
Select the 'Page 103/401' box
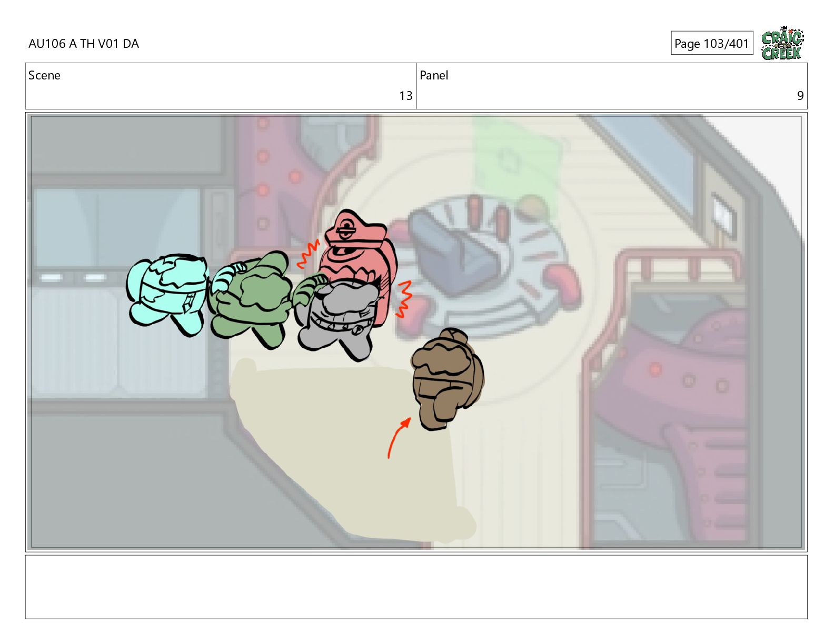pyautogui.click(x=712, y=43)
